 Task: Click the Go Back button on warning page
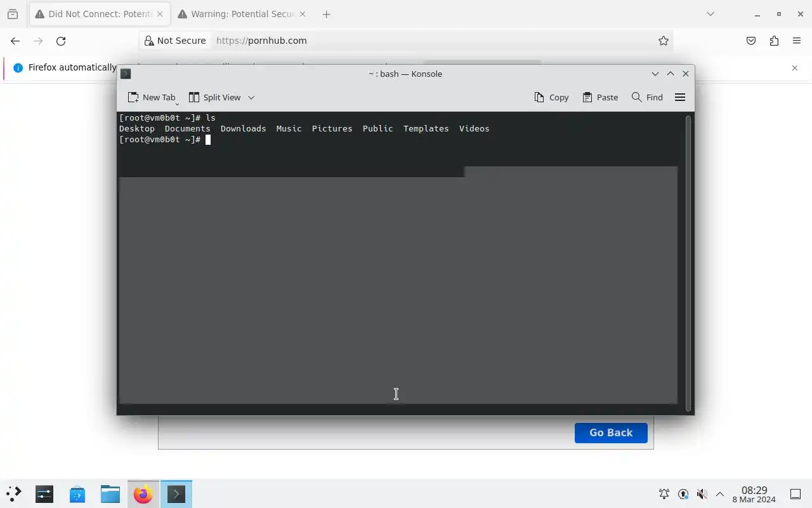611,432
